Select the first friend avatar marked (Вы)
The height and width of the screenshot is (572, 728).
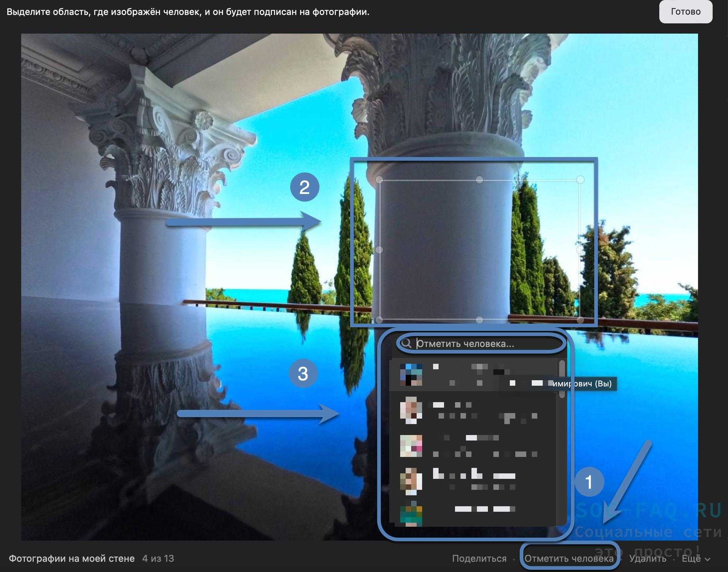[x=411, y=375]
